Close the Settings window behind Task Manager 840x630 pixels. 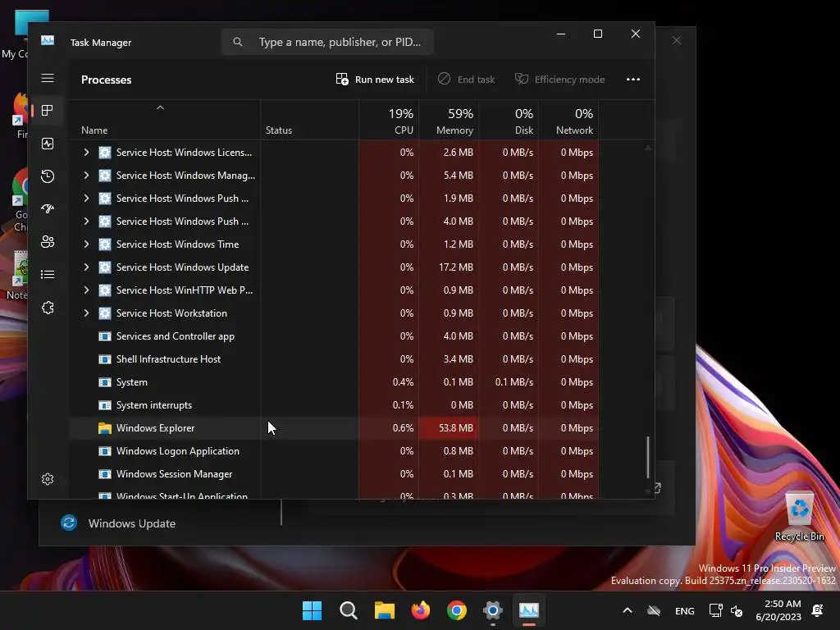pos(677,40)
